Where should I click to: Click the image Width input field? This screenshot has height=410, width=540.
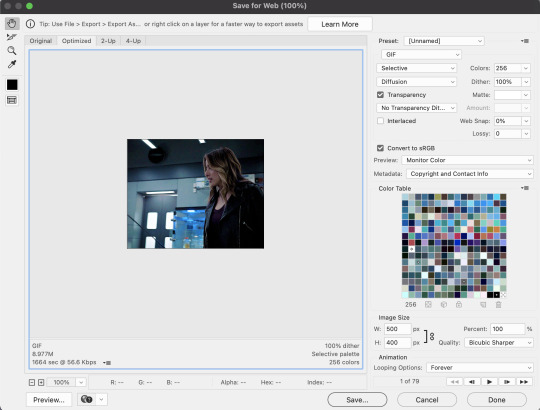pyautogui.click(x=397, y=329)
